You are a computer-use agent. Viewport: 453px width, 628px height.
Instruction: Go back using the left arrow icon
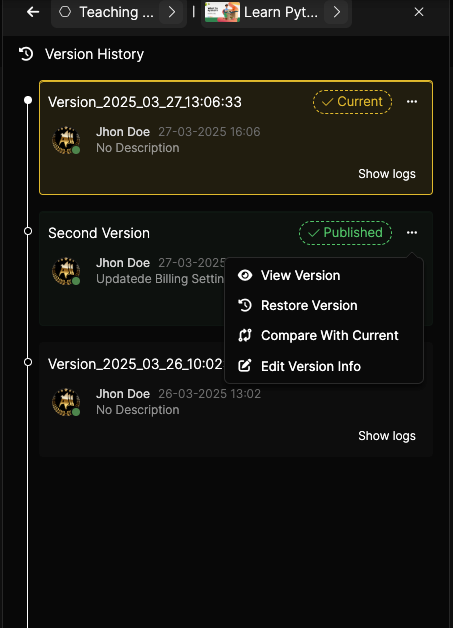pyautogui.click(x=33, y=12)
